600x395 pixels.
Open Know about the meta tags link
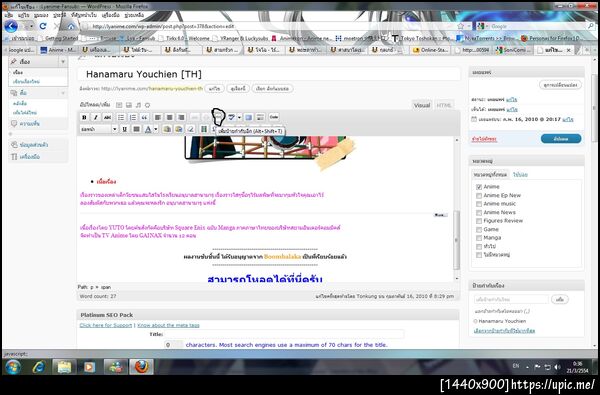click(168, 325)
